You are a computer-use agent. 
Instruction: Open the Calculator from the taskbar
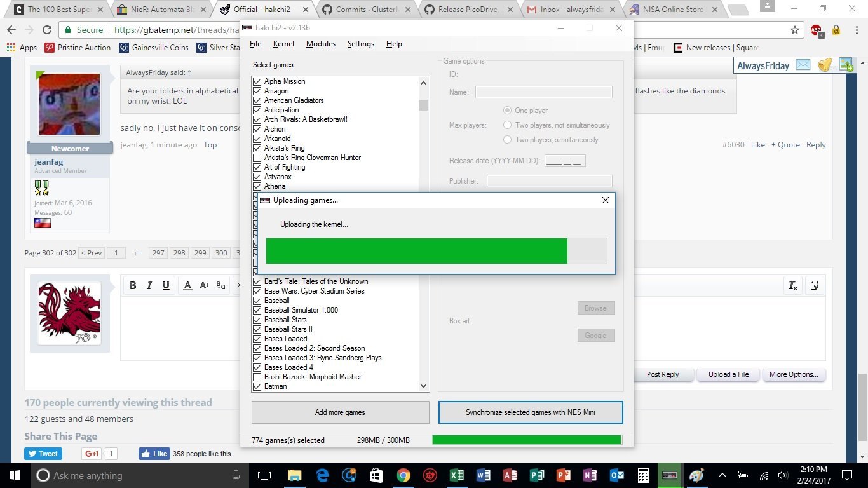point(643,475)
